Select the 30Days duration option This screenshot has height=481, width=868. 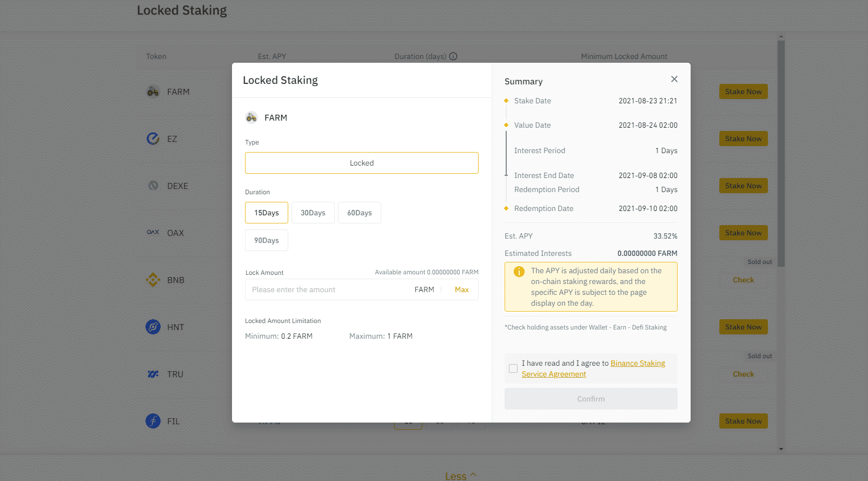coord(313,213)
